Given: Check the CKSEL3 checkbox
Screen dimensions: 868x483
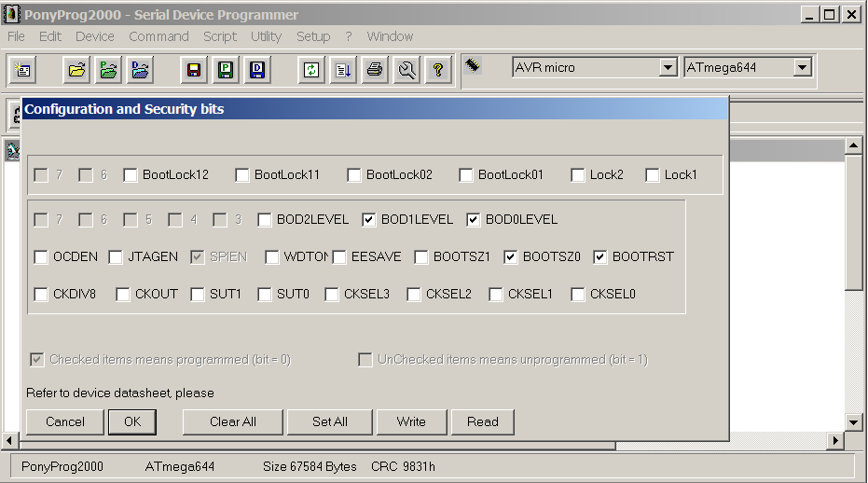Looking at the screenshot, I should coord(331,294).
